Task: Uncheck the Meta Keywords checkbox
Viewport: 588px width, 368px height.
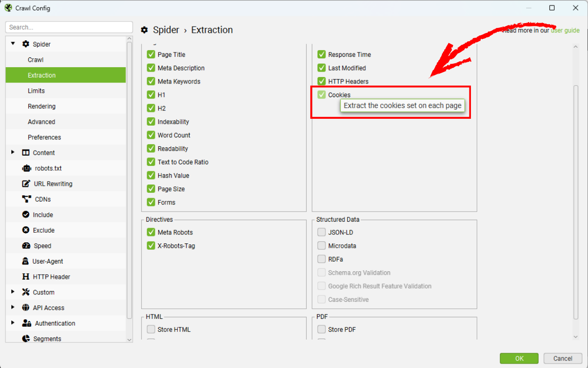Action: pyautogui.click(x=151, y=81)
